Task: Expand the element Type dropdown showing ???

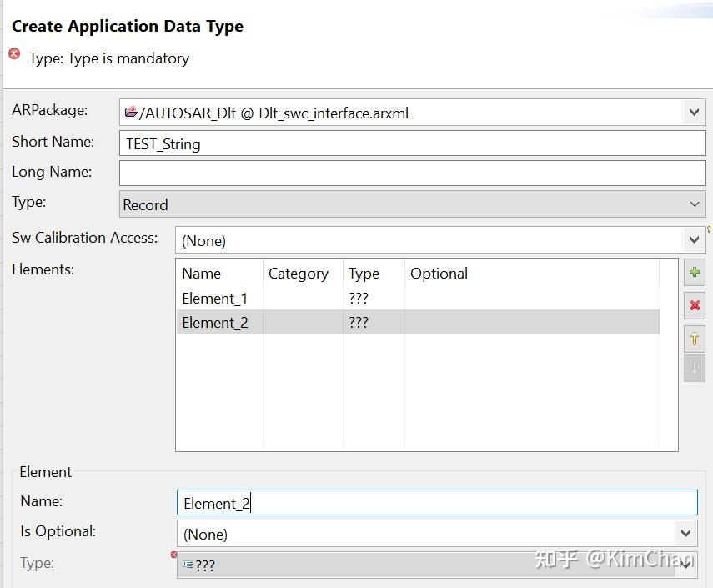Action: coord(685,565)
